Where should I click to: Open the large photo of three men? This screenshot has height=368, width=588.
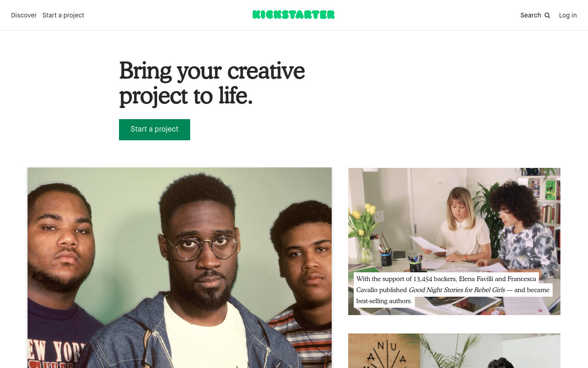pos(180,268)
